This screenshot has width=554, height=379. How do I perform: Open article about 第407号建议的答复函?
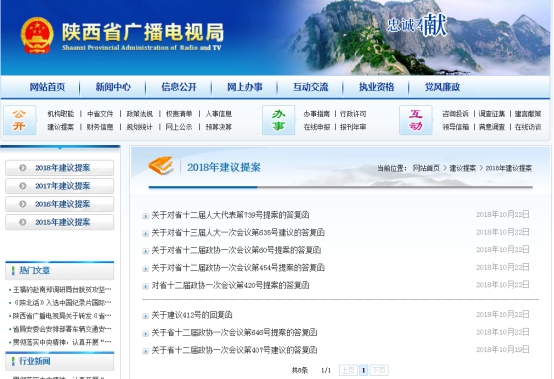click(x=234, y=350)
